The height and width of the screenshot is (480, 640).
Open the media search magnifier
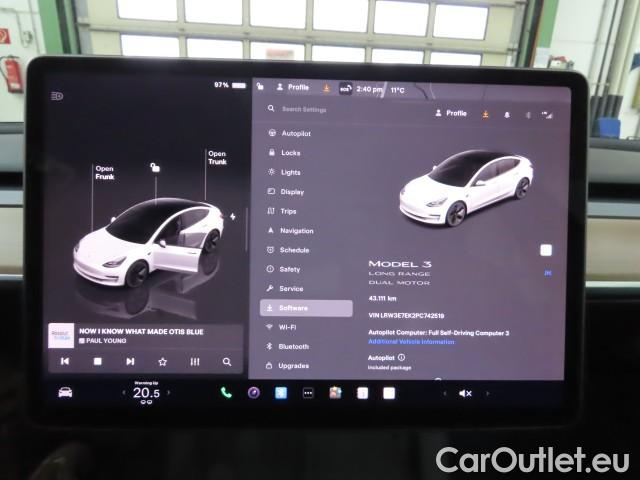pos(227,362)
